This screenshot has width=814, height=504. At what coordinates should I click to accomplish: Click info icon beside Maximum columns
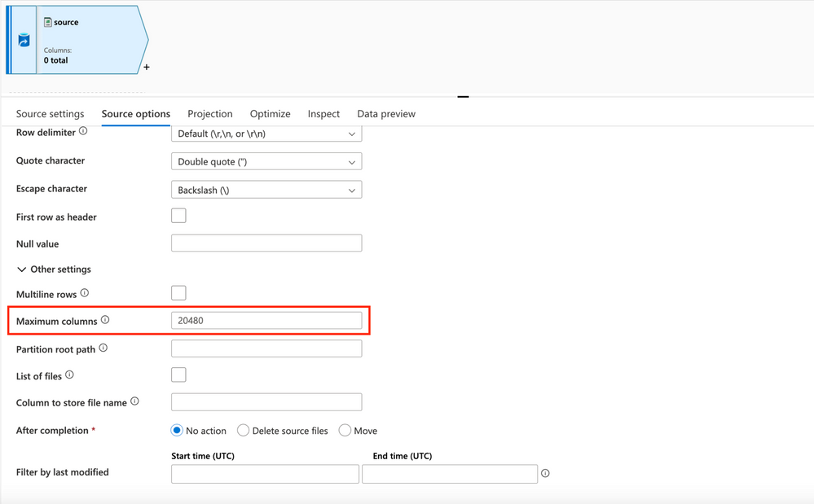[x=105, y=320]
